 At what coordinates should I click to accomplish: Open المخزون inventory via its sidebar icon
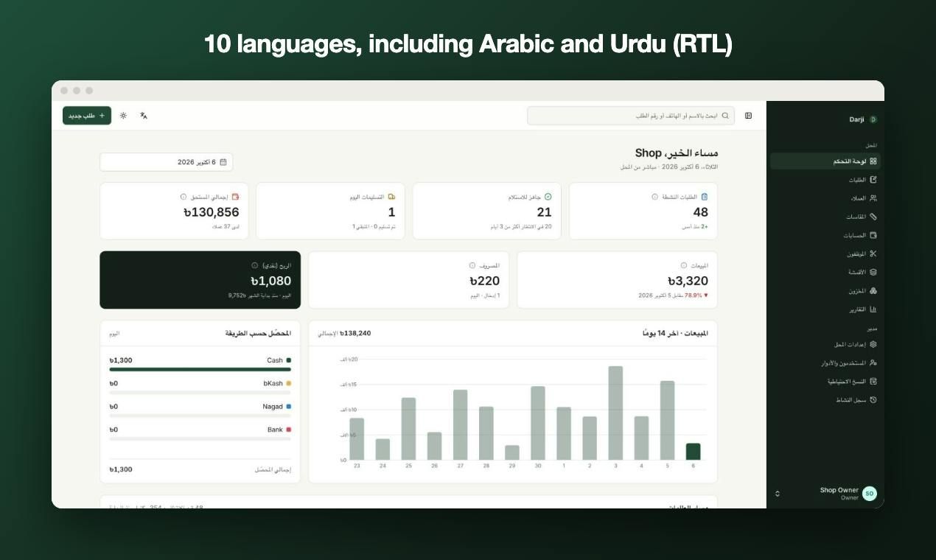tap(873, 291)
